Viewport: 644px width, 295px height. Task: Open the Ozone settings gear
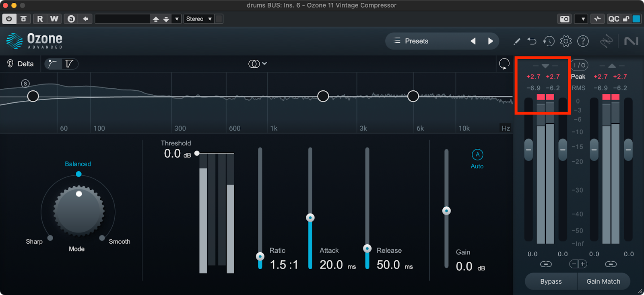(566, 41)
